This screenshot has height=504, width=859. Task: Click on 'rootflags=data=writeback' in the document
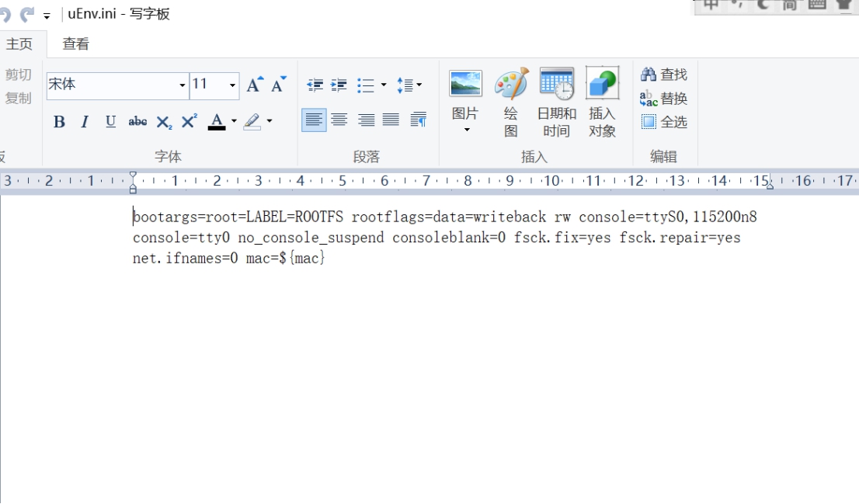(449, 217)
